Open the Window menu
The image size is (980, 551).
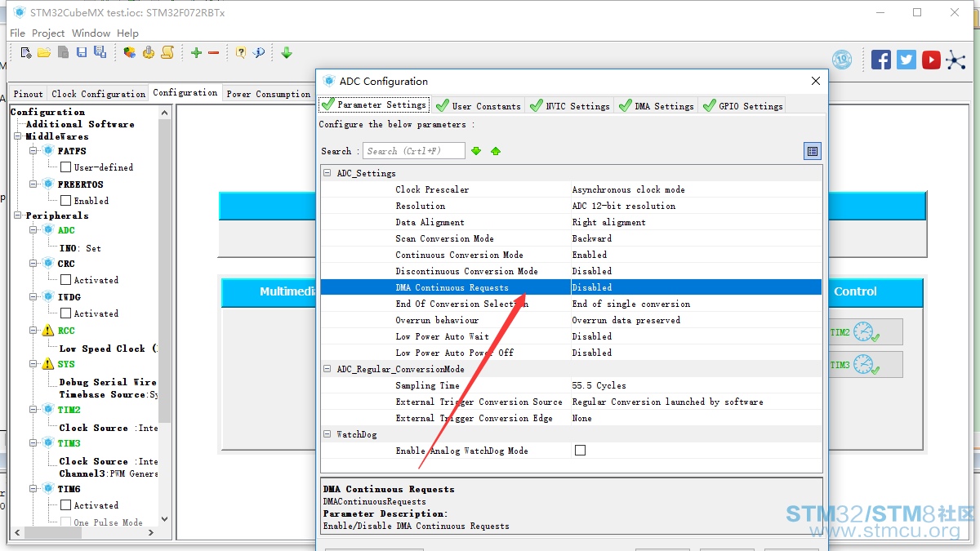(91, 33)
